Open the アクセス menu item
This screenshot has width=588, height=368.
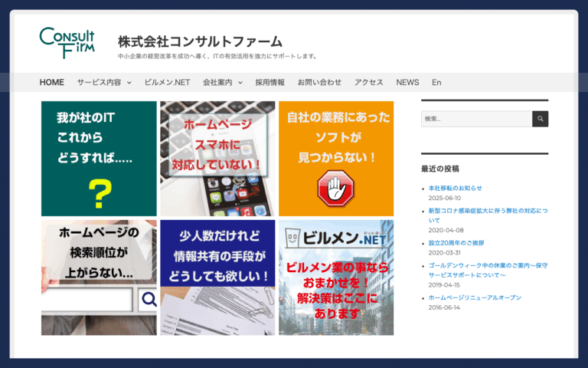coord(369,82)
